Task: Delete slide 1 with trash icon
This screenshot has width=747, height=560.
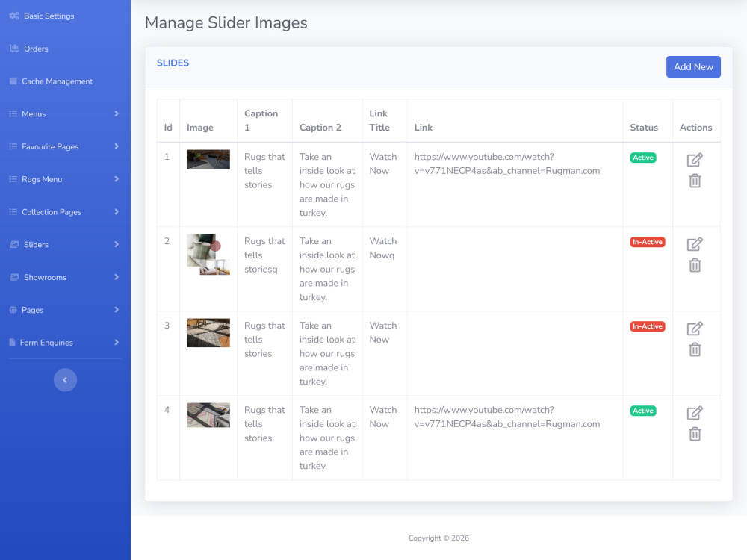Action: click(695, 181)
